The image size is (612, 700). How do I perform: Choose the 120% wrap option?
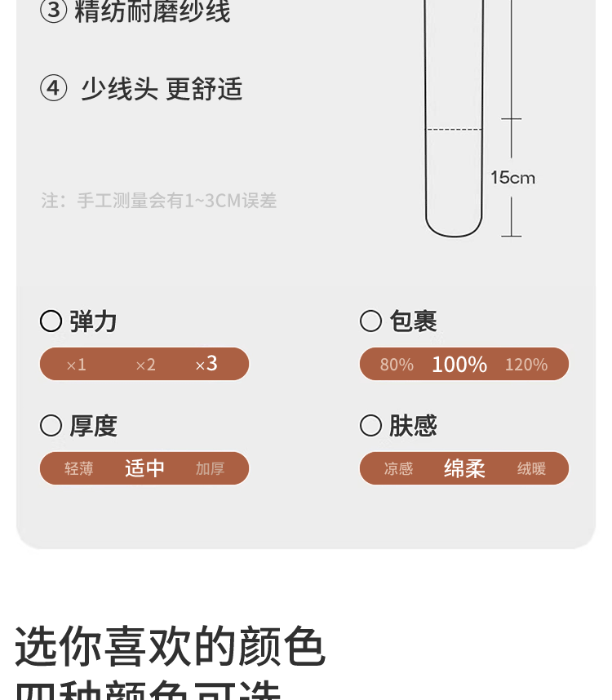coord(526,365)
